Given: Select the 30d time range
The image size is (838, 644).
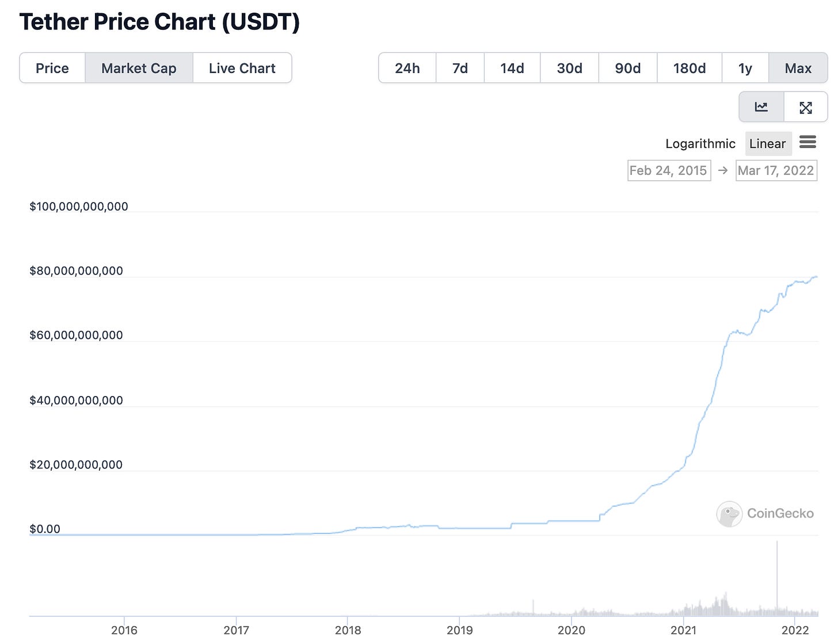Looking at the screenshot, I should [570, 68].
